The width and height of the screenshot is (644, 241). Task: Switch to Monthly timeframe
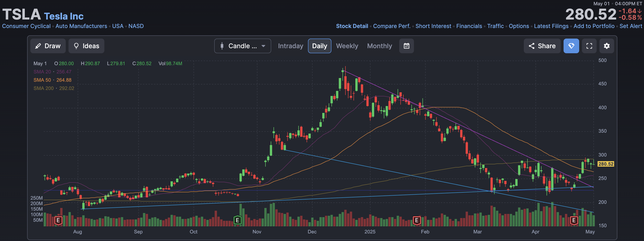(379, 46)
